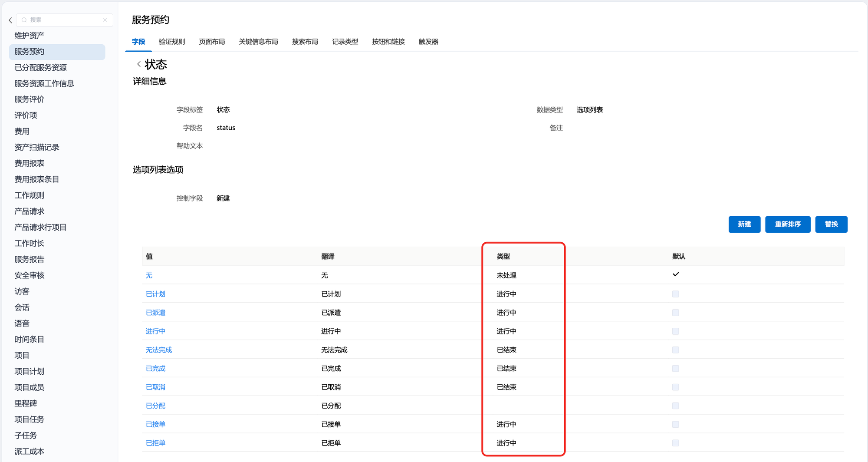The height and width of the screenshot is (462, 868).
Task: Open the 页面布局 tab
Action: coord(212,42)
